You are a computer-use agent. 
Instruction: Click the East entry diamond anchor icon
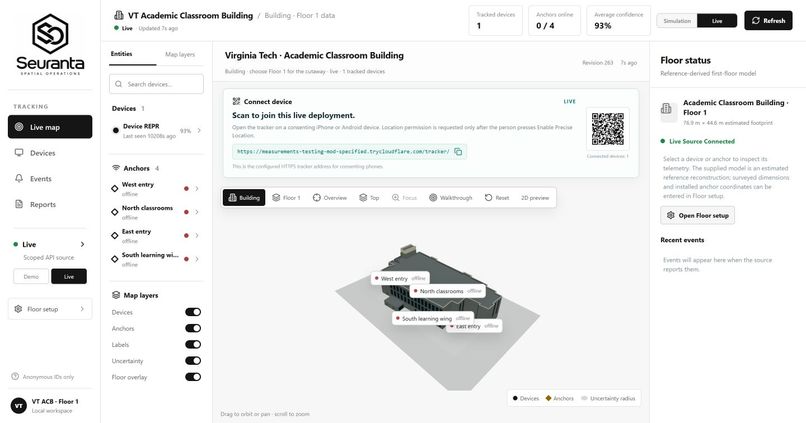115,235
